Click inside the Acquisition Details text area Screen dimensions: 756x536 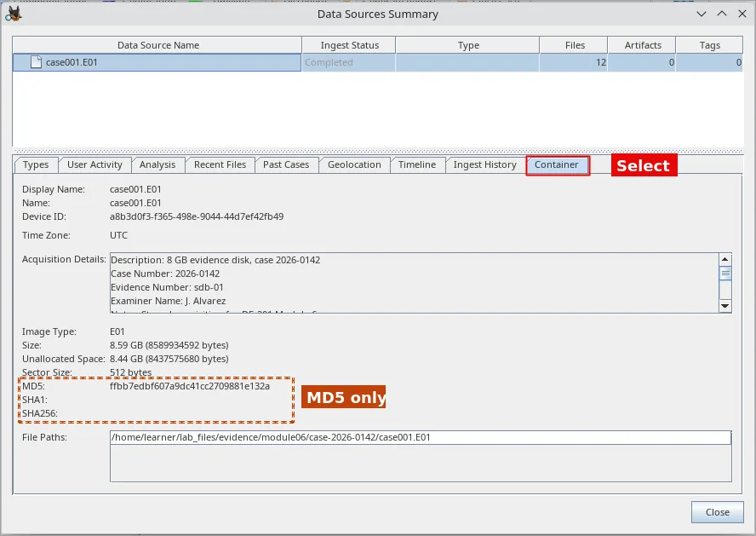point(414,283)
